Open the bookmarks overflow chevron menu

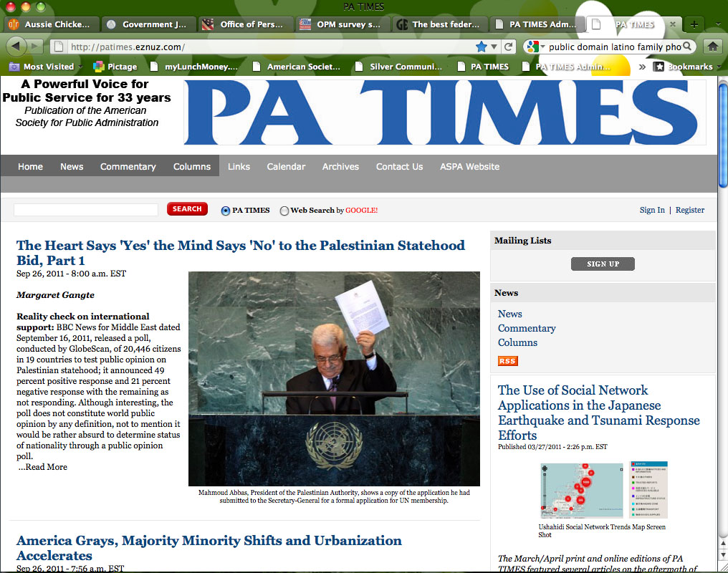(x=643, y=66)
